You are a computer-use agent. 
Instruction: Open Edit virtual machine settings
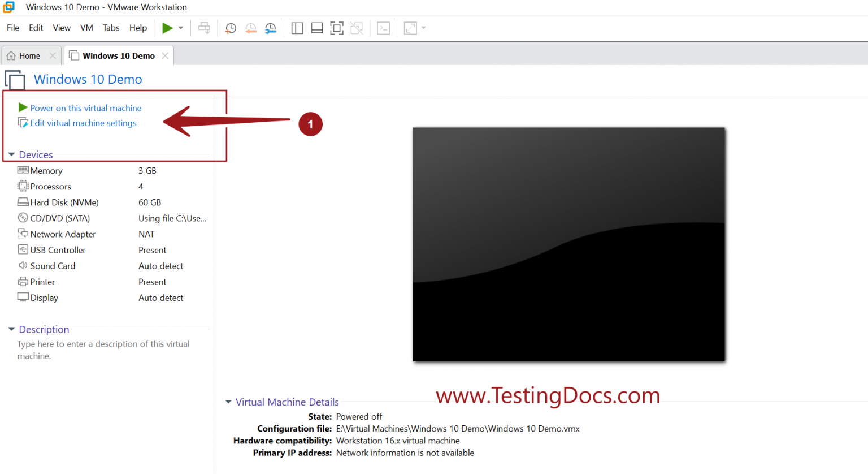83,123
